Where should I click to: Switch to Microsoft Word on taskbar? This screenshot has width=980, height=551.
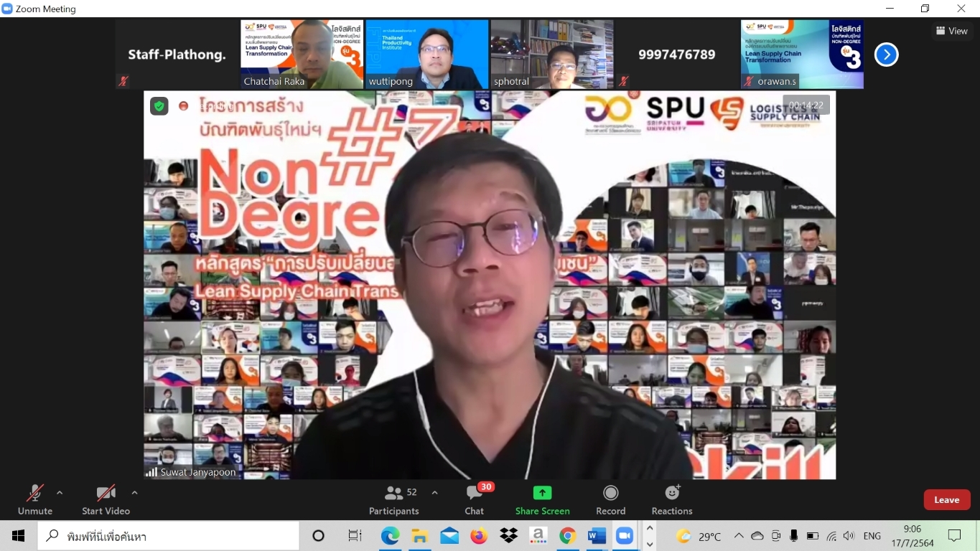[x=597, y=536]
